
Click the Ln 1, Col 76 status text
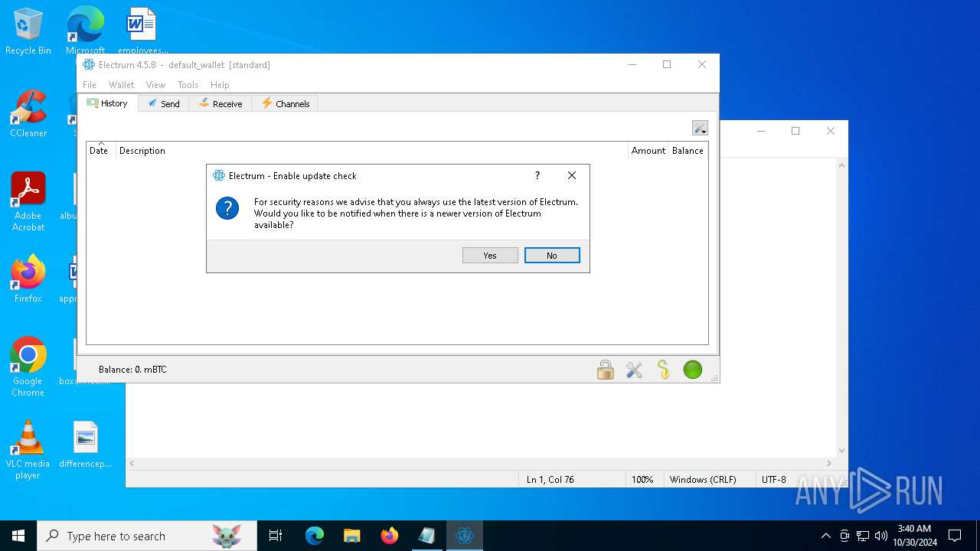point(550,480)
